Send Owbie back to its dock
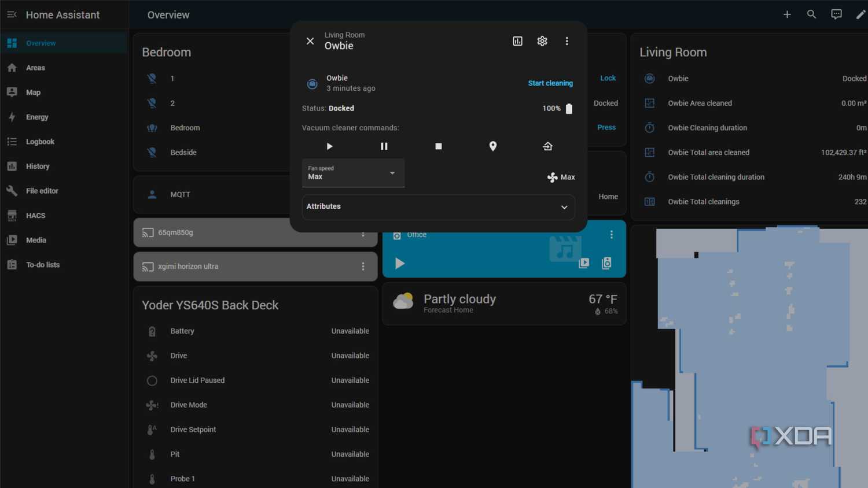 pos(547,146)
